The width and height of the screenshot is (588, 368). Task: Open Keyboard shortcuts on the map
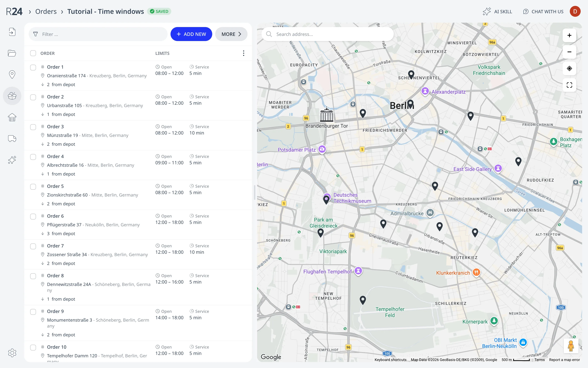tap(390, 360)
